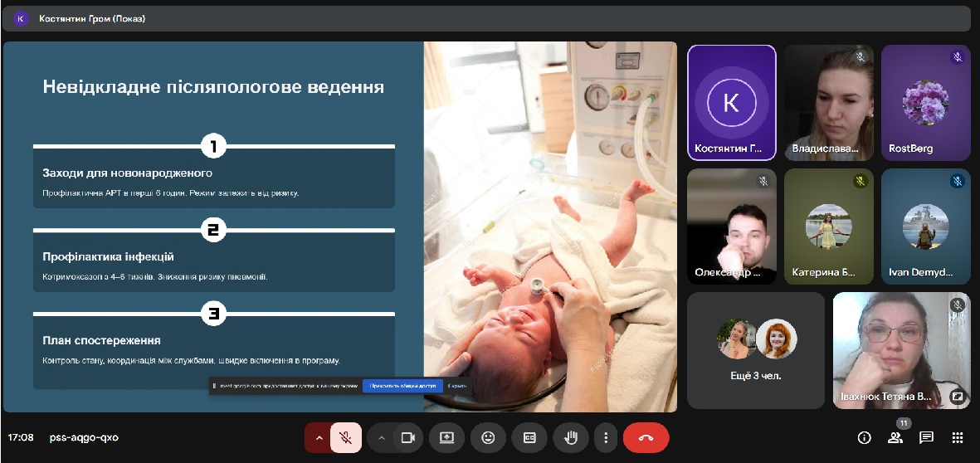Open meeting details info icon
The height and width of the screenshot is (463, 980).
click(x=864, y=437)
